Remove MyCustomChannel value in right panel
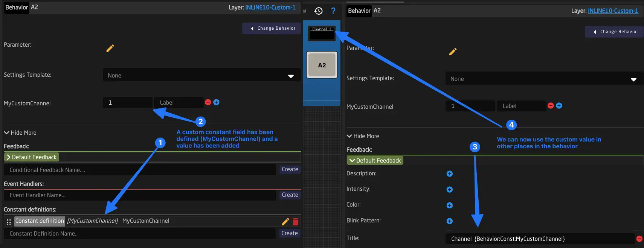This screenshot has height=248, width=644. [x=551, y=106]
